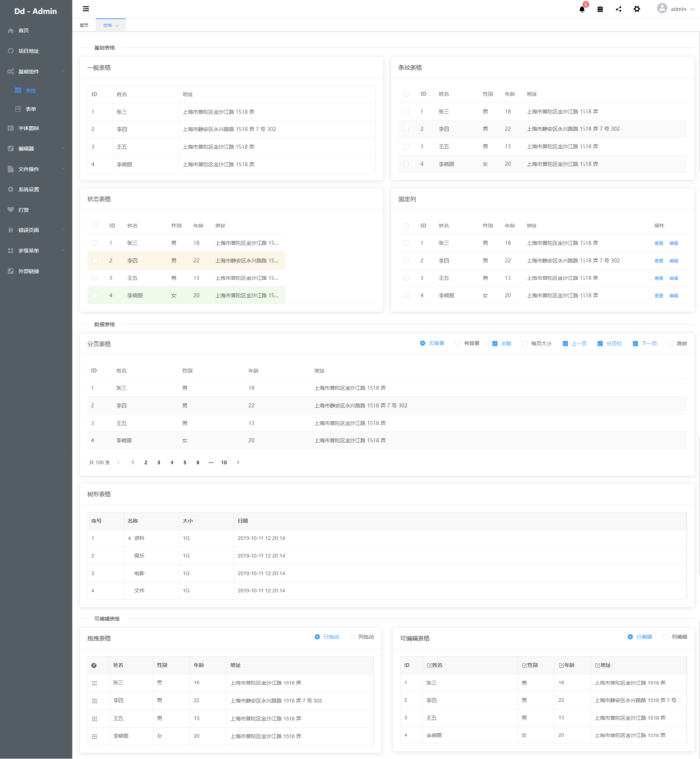Open 系统设置 in sidebar
Screen dimensions: 700x759
(x=36, y=189)
